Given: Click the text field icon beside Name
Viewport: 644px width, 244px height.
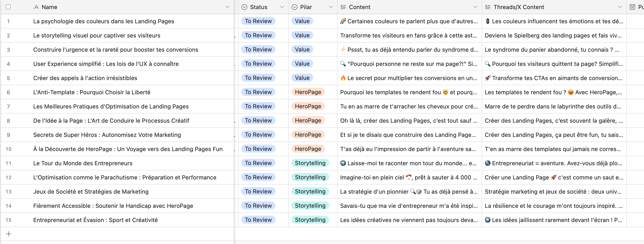Looking at the screenshot, I should click(x=36, y=7).
